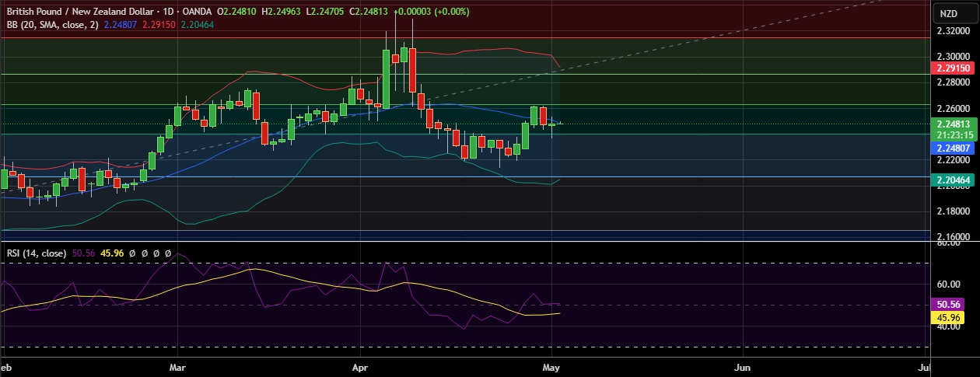
Task: Click the yellow 45.96 tag on the RSI axis
Action: coord(947,317)
